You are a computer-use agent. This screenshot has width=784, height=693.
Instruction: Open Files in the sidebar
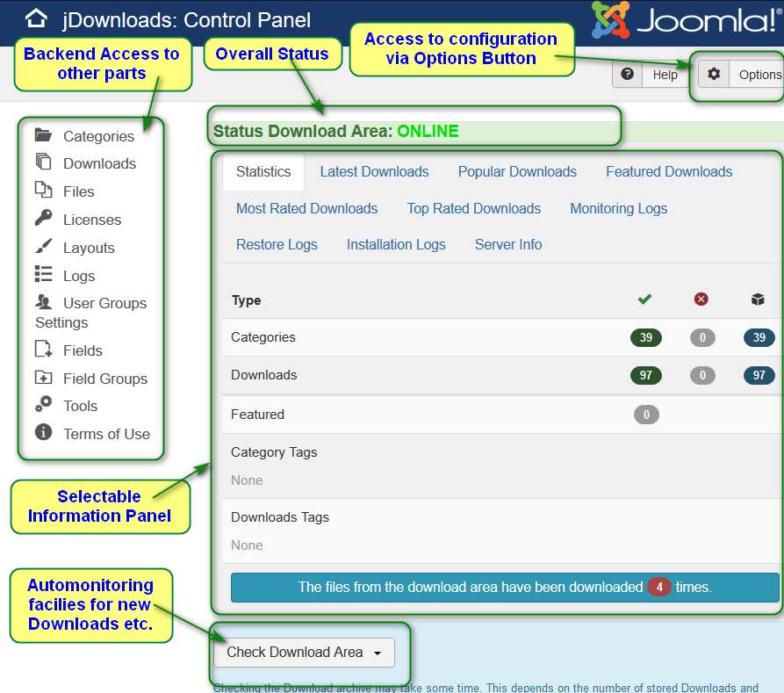pos(79,191)
